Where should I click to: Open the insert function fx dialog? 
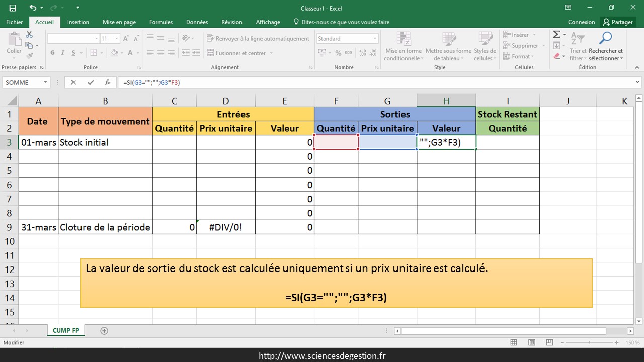click(107, 82)
